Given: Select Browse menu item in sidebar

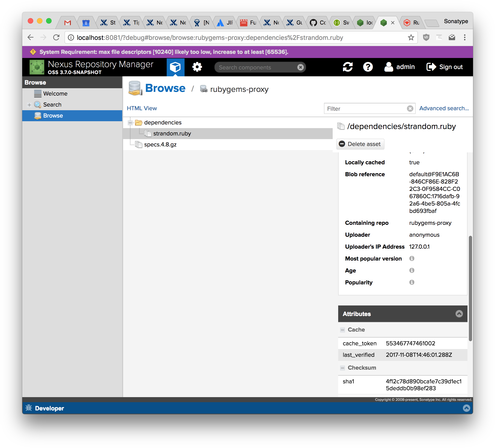Looking at the screenshot, I should pos(53,115).
